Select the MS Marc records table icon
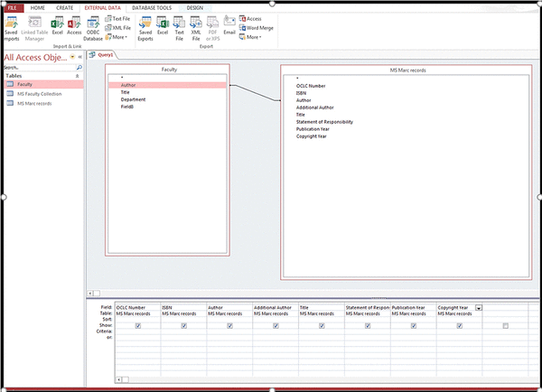This screenshot has width=542, height=392. [x=10, y=103]
